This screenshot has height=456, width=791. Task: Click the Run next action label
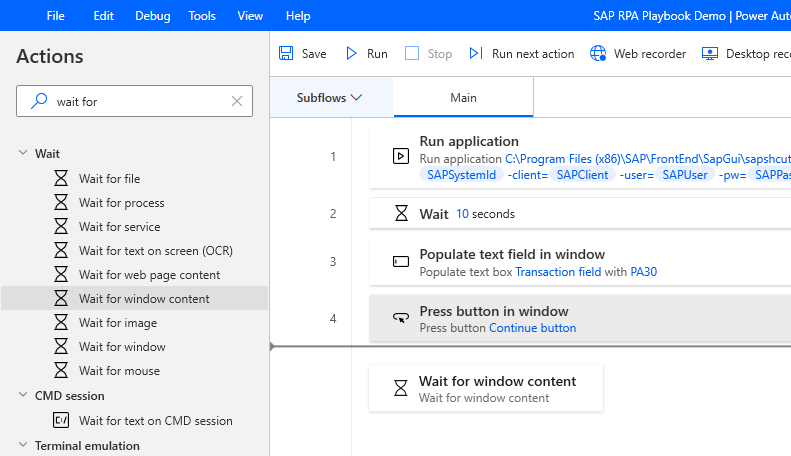[x=533, y=53]
